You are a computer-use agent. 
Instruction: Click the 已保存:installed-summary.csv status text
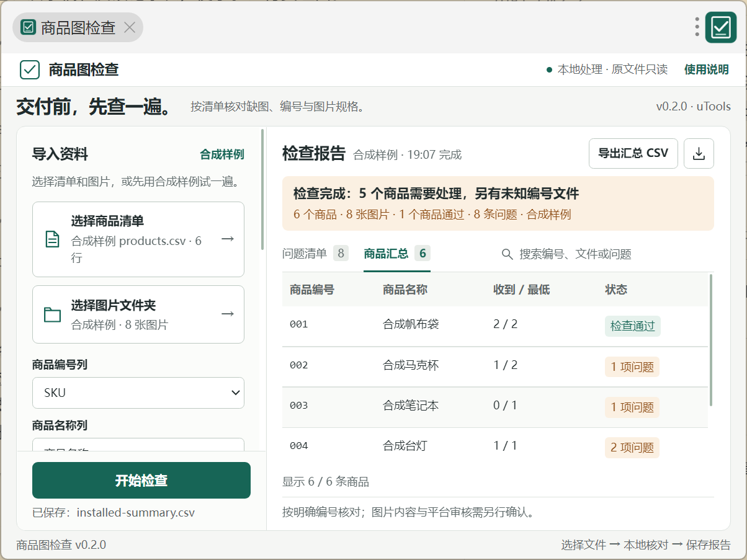tap(114, 513)
